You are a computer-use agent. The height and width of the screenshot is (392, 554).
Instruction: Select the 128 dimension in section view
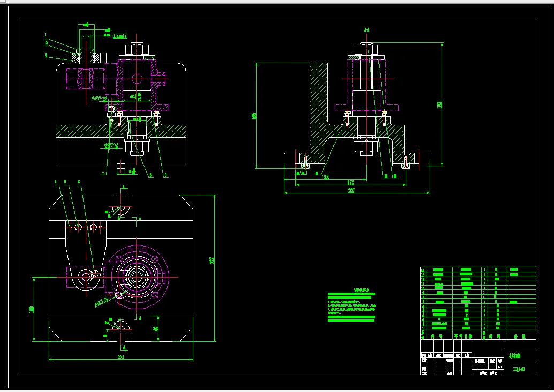[x=325, y=177]
